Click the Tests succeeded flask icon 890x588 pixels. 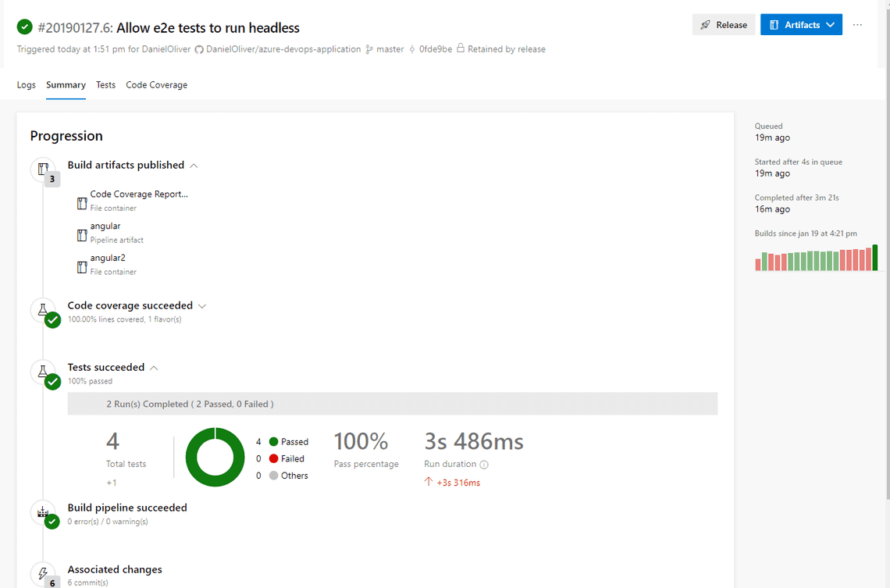tap(43, 372)
